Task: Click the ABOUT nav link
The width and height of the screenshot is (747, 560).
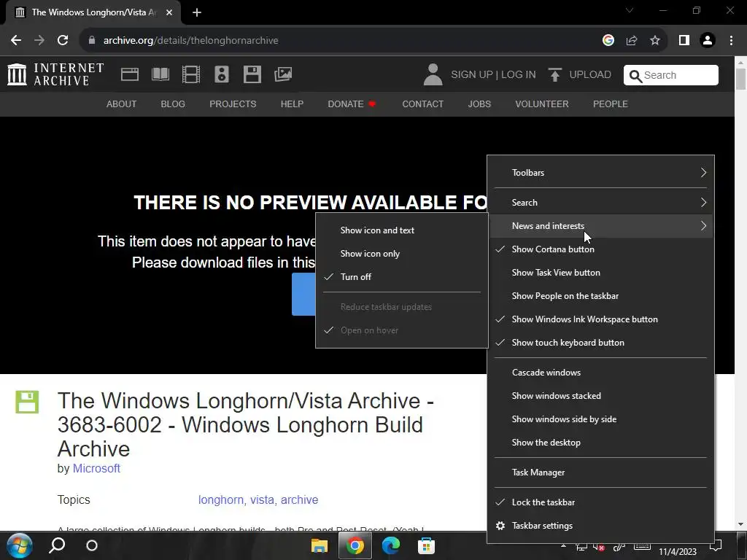Action: 122,104
